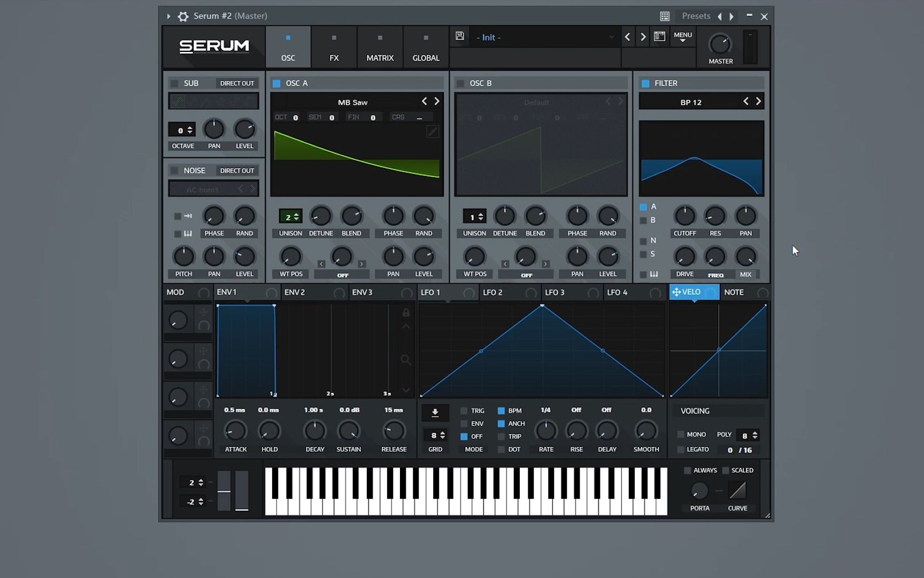The width and height of the screenshot is (924, 578).
Task: Click SUB DIRECT OUT button
Action: (x=237, y=83)
